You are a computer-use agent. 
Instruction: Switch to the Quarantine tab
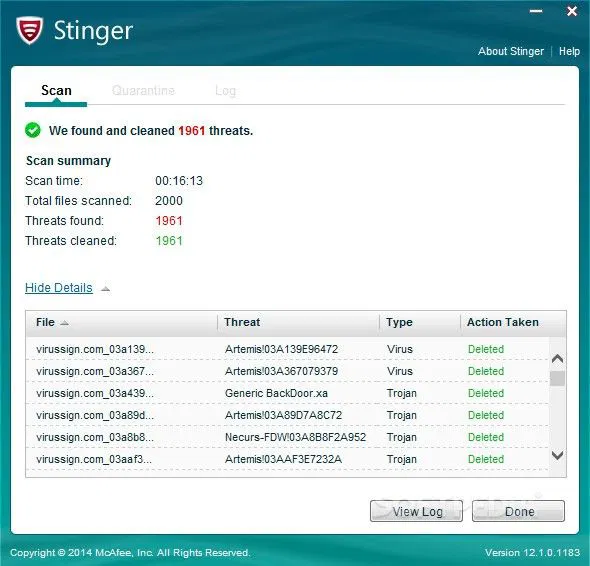point(143,90)
